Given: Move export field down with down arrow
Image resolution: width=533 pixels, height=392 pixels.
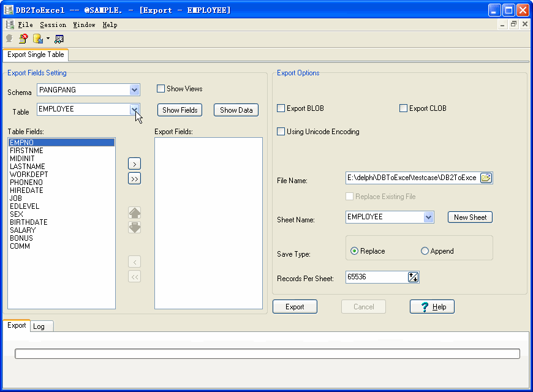Looking at the screenshot, I should pos(135,227).
